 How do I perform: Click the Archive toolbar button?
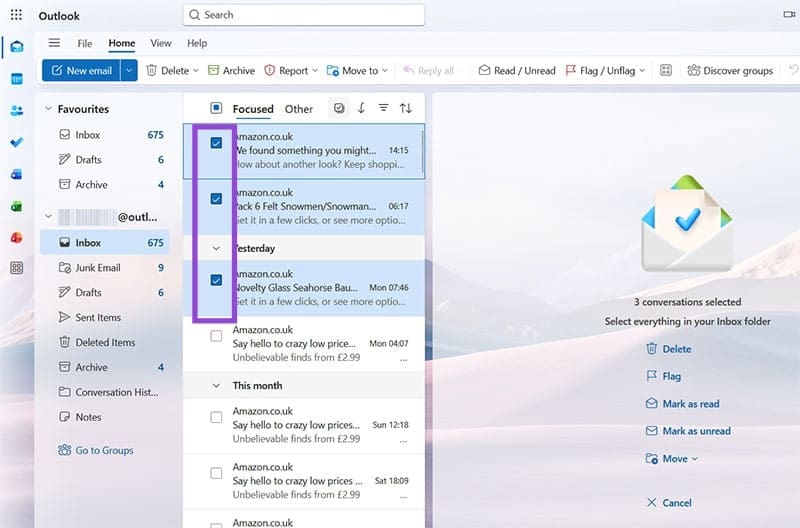click(x=230, y=71)
